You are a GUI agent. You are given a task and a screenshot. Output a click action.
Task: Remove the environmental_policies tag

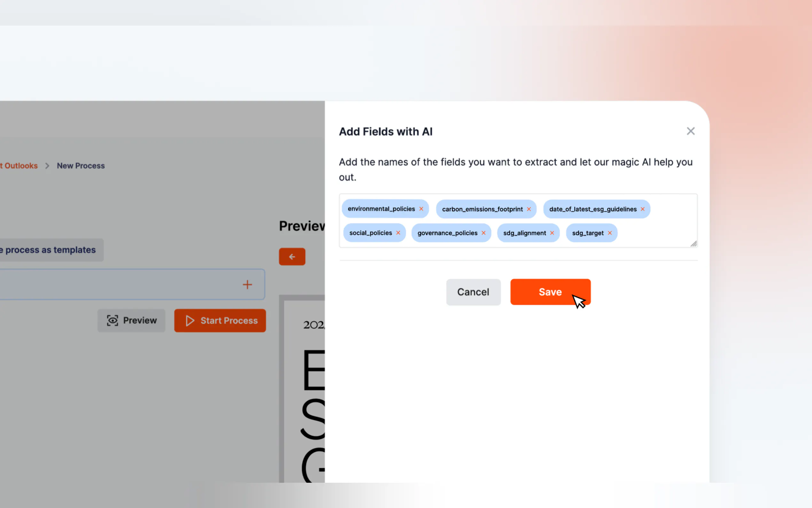click(421, 209)
